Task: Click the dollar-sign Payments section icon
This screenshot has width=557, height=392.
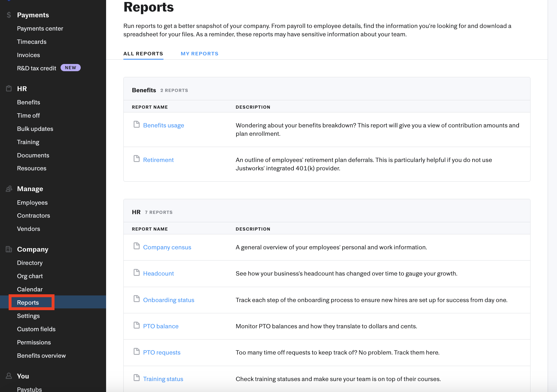Action: pyautogui.click(x=9, y=15)
